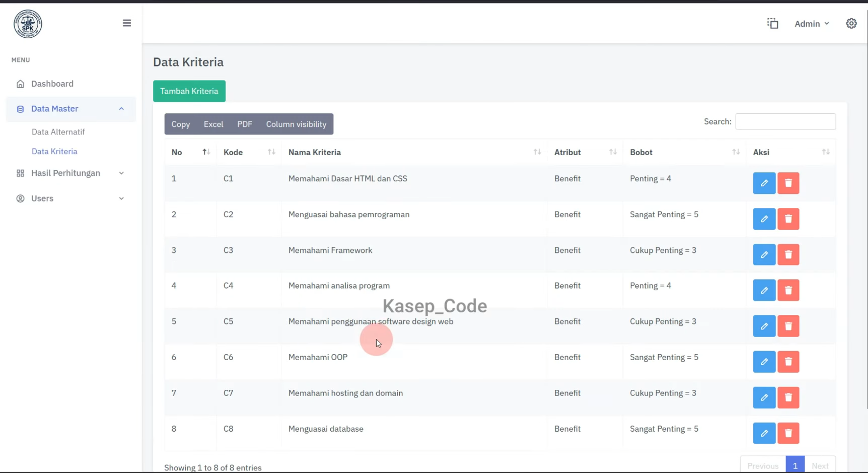Screen dimensions: 868x473
Task: Click in the Search input field
Action: (x=785, y=122)
